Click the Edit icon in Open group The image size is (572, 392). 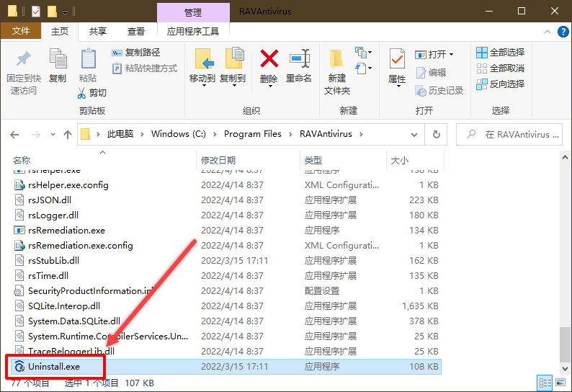421,73
